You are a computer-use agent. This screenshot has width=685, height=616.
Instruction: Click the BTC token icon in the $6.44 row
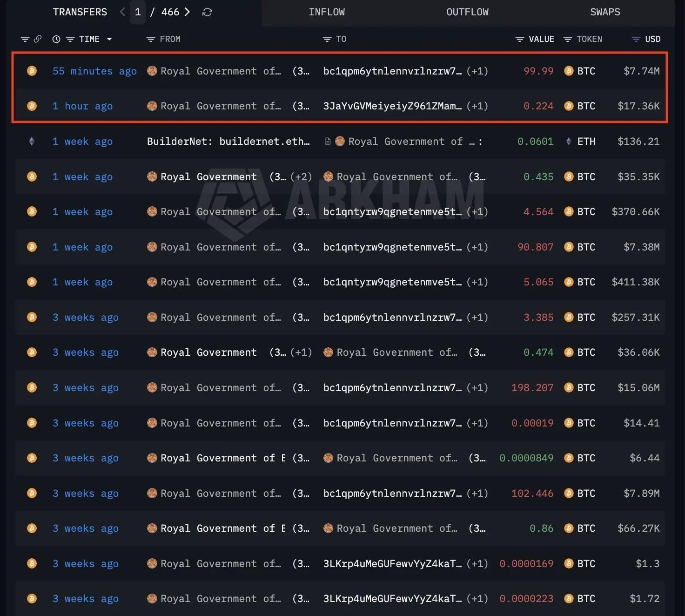tap(569, 458)
